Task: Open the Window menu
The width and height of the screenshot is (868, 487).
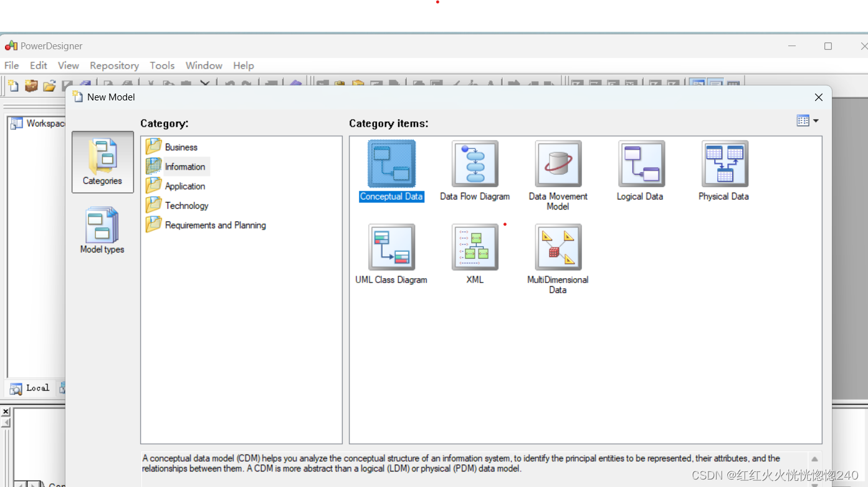Action: (x=204, y=65)
